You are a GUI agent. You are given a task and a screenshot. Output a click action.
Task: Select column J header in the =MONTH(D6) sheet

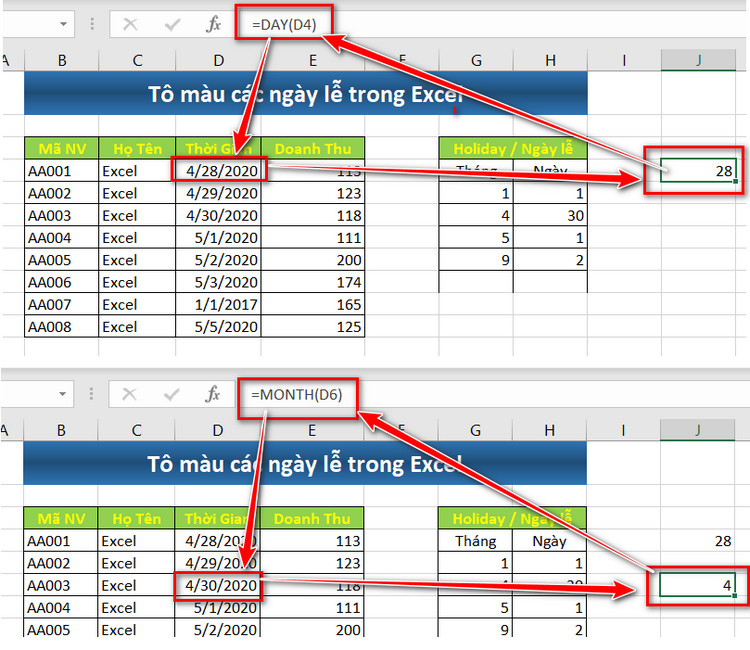[697, 430]
